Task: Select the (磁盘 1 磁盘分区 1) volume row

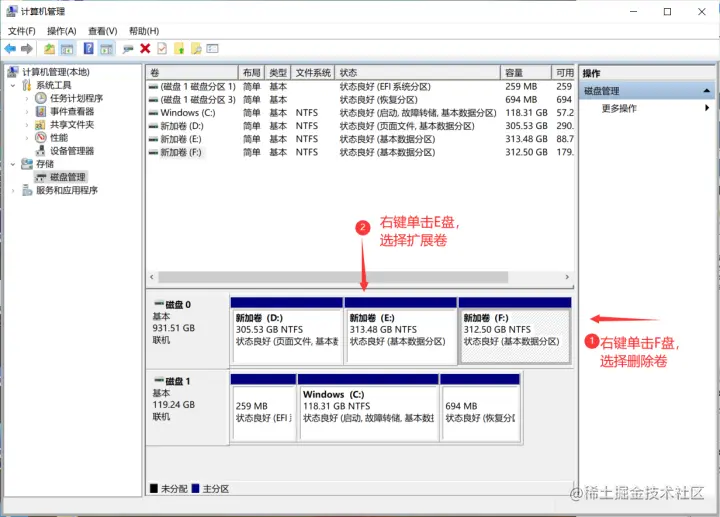Action: tap(360, 86)
